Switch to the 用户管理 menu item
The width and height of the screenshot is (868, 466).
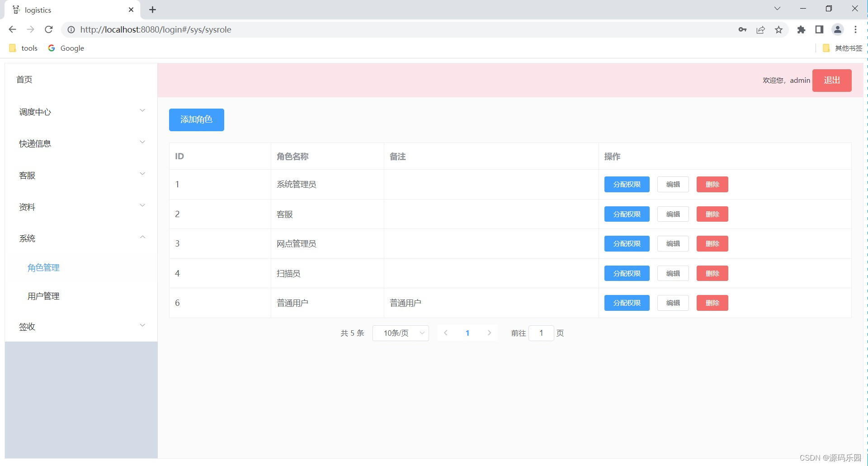43,296
